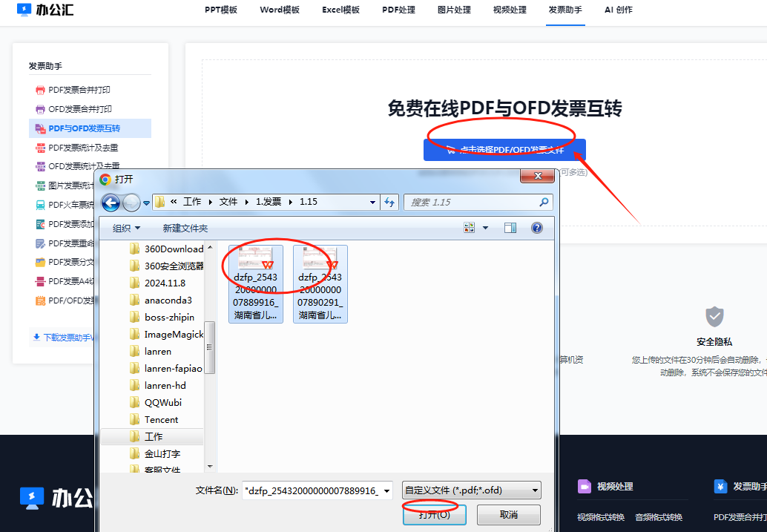Select the lanren-hd folder
The height and width of the screenshot is (532, 767).
158,386
